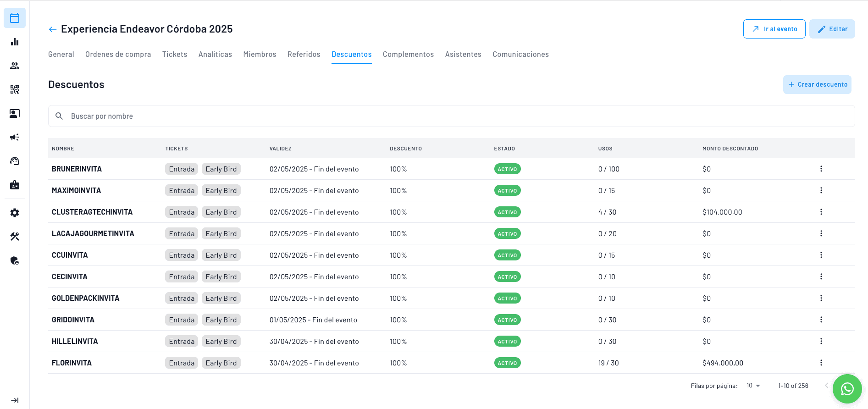The height and width of the screenshot is (409, 868).
Task: Click the Early Bird chip in LACAJAGOURMETINVITA row
Action: click(x=221, y=233)
